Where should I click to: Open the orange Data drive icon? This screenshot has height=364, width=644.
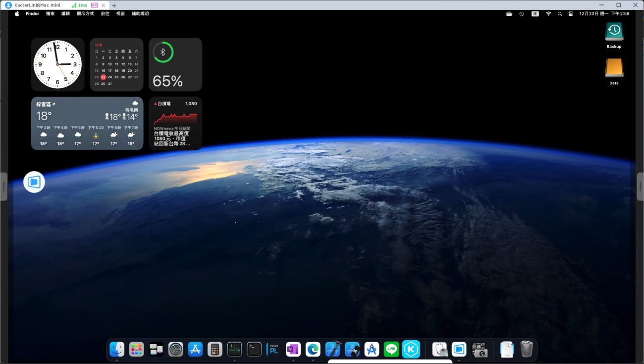(x=614, y=68)
